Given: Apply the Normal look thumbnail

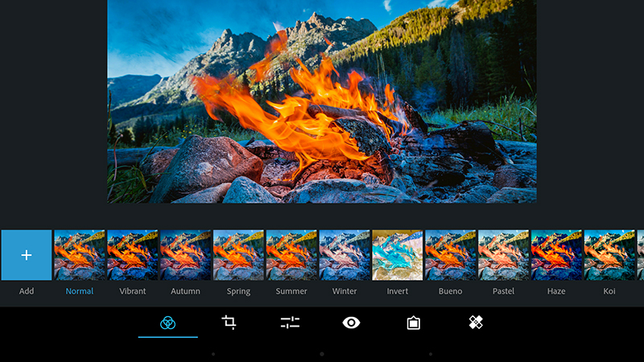Looking at the screenshot, I should 80,255.
